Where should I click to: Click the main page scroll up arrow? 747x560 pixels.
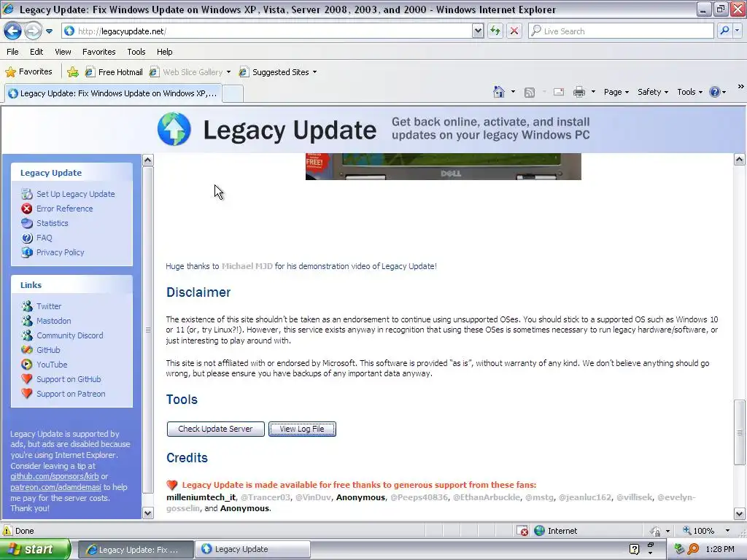coord(740,160)
